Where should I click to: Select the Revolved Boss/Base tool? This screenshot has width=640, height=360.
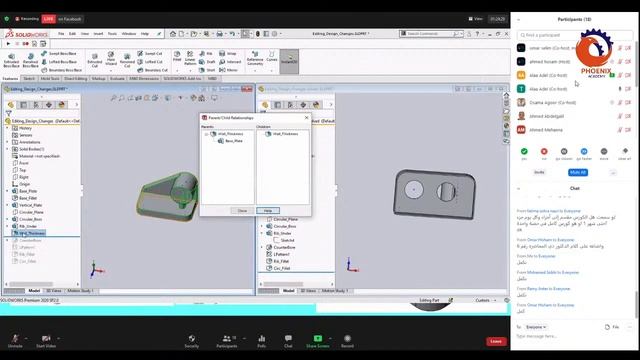[x=30, y=60]
